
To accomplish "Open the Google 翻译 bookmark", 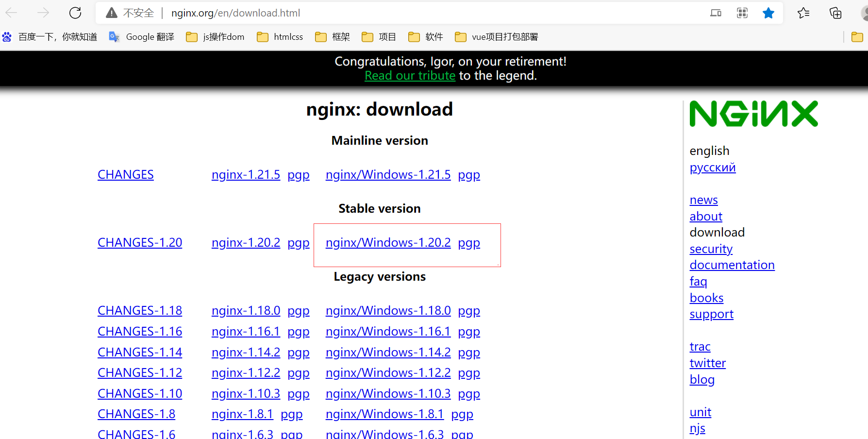I will [x=142, y=37].
